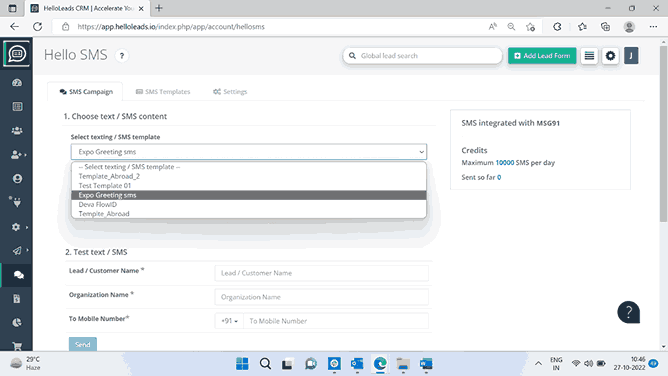Image resolution: width=668 pixels, height=376 pixels.
Task: Click the browser address bar URL
Action: pos(171,27)
